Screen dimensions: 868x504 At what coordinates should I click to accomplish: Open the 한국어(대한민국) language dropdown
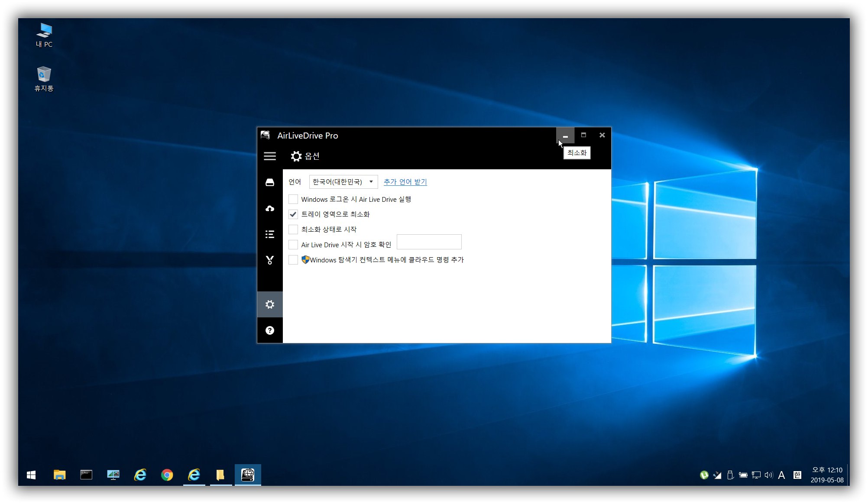(343, 182)
